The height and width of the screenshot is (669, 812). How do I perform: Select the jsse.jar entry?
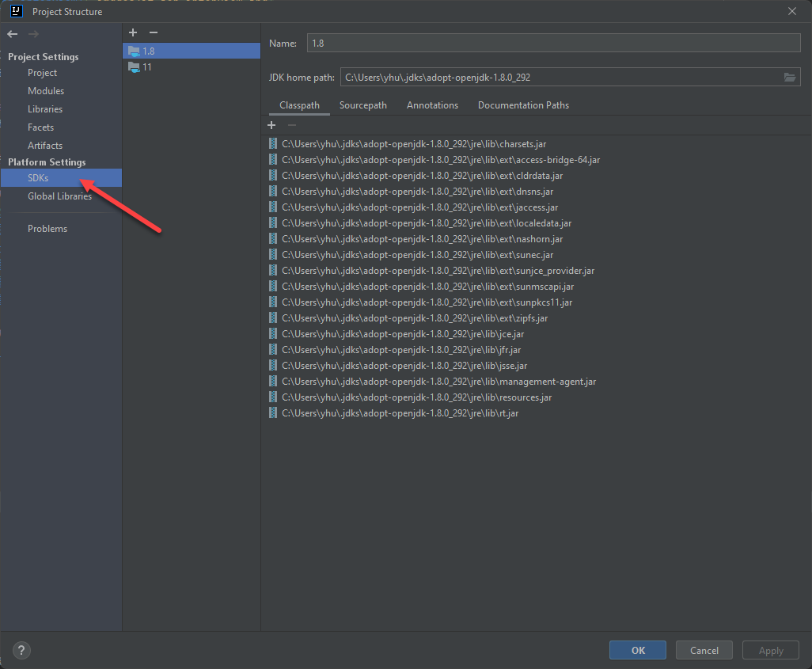pyautogui.click(x=398, y=365)
